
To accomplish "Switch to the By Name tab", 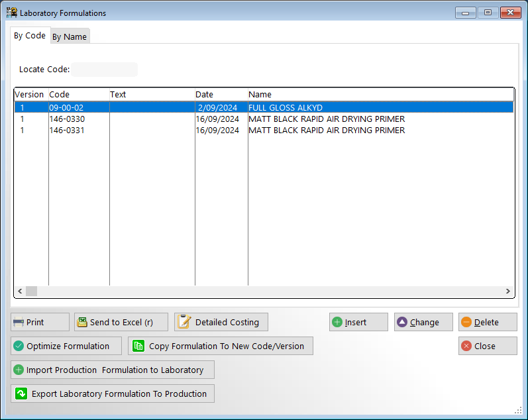I will [x=70, y=36].
